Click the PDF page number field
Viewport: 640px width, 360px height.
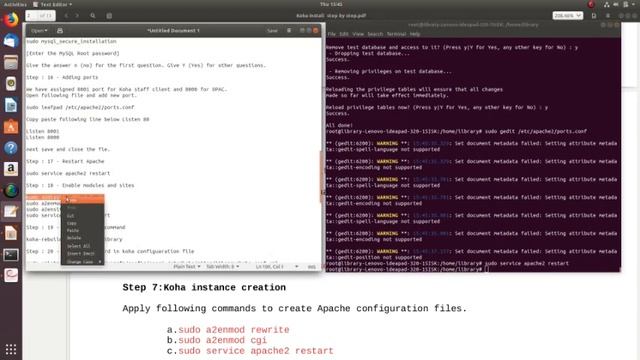click(x=40, y=16)
